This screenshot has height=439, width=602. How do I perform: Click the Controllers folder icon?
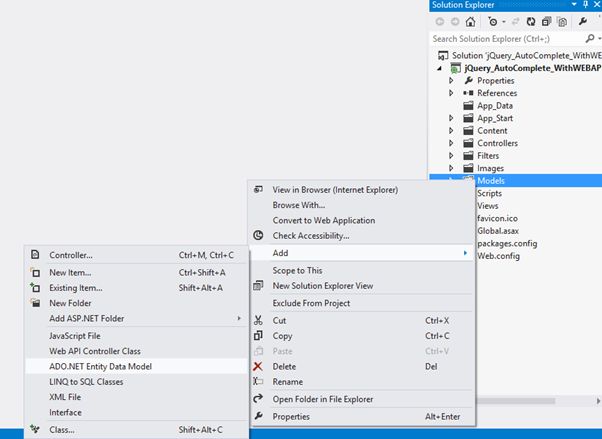[x=468, y=143]
